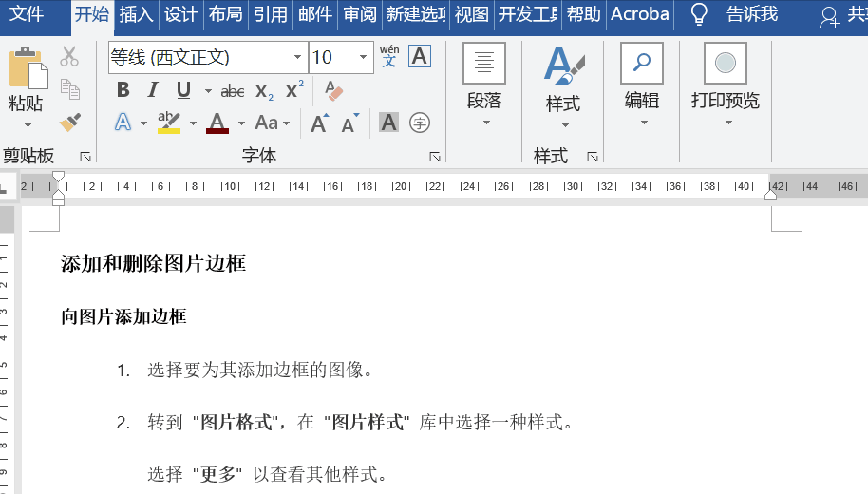Screen dimensions: 868x494
Task: Open the 段落 paragraph group
Action: [484, 85]
